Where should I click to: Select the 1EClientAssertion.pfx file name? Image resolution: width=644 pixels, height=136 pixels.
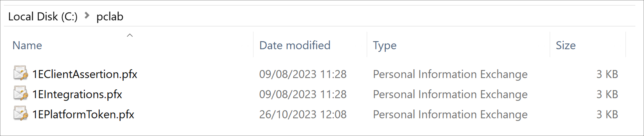(x=84, y=74)
